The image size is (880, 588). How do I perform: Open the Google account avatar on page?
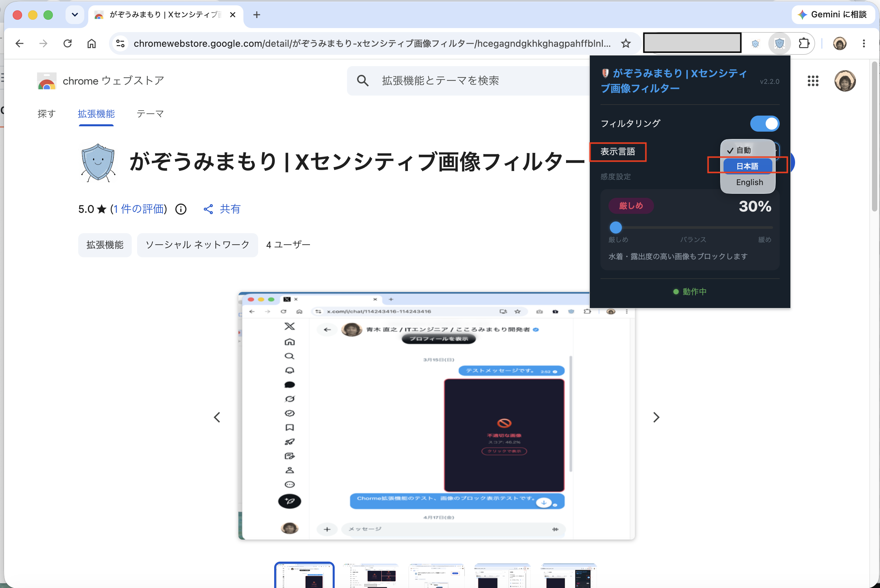click(x=845, y=81)
